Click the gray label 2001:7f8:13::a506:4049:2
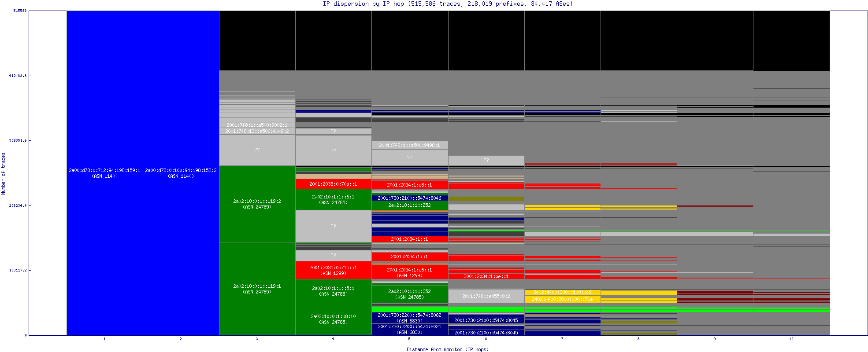868x352 pixels. pyautogui.click(x=257, y=131)
